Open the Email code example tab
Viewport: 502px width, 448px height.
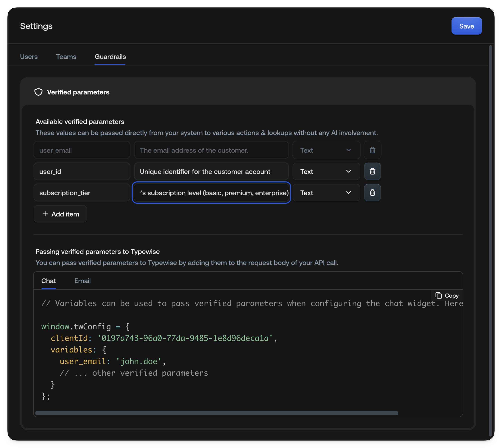point(82,281)
